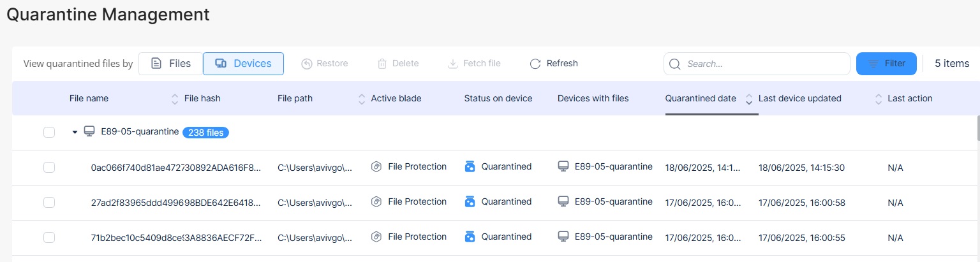Click the Delete trash icon
The image size is (980, 262).
click(x=382, y=64)
